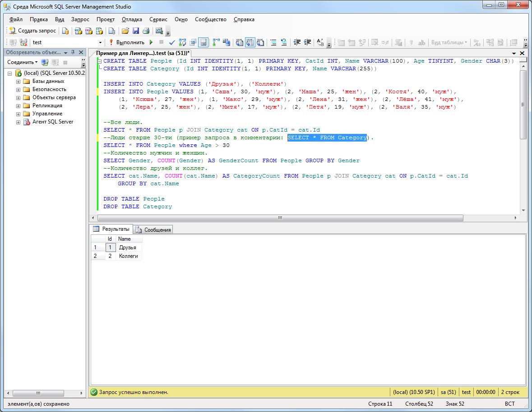Screen dimensions: 532x412
Task: Open the active documents list dropdown arrow
Action: coord(513,53)
